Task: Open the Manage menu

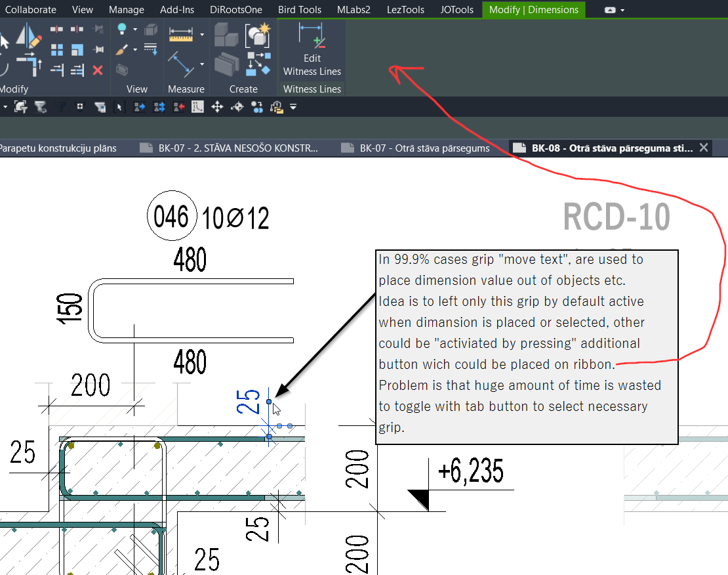Action: [126, 9]
